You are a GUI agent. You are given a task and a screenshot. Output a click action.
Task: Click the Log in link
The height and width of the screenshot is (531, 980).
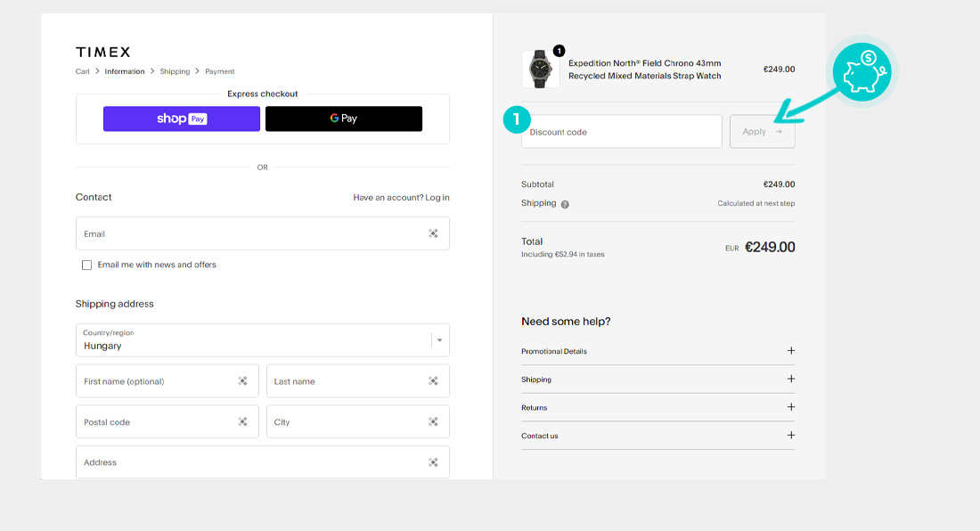[x=437, y=197]
